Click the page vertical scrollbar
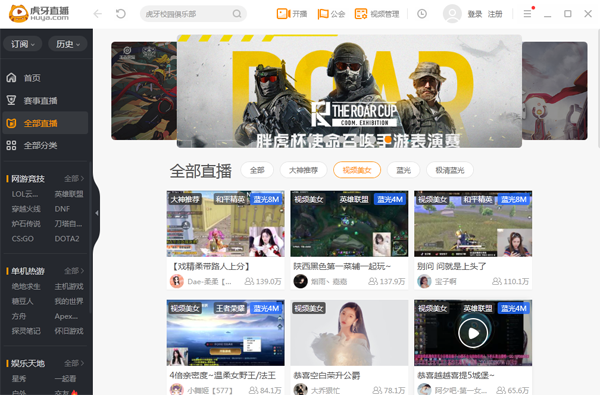The width and height of the screenshot is (600, 395). pos(598,89)
